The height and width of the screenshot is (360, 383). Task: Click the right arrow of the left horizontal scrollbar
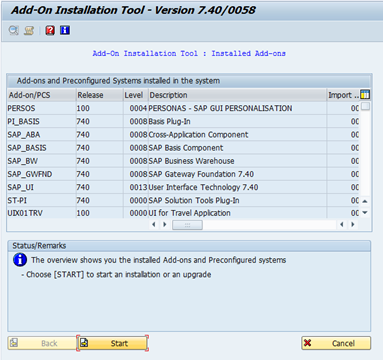coord(165,225)
